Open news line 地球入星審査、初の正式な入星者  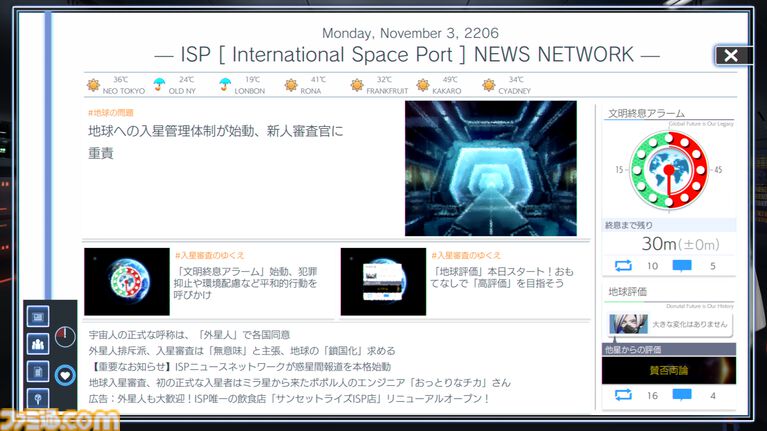coord(299,383)
